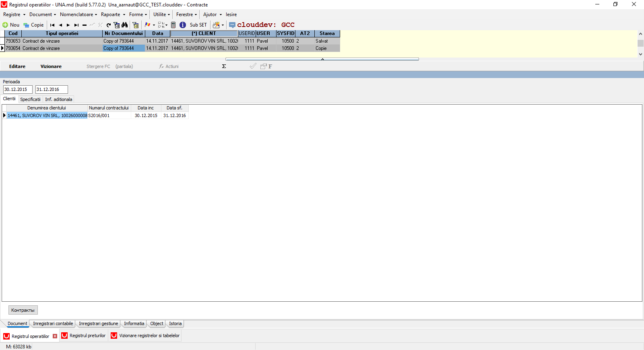This screenshot has width=644, height=350.
Task: Go to the next record arrow
Action: (x=68, y=25)
